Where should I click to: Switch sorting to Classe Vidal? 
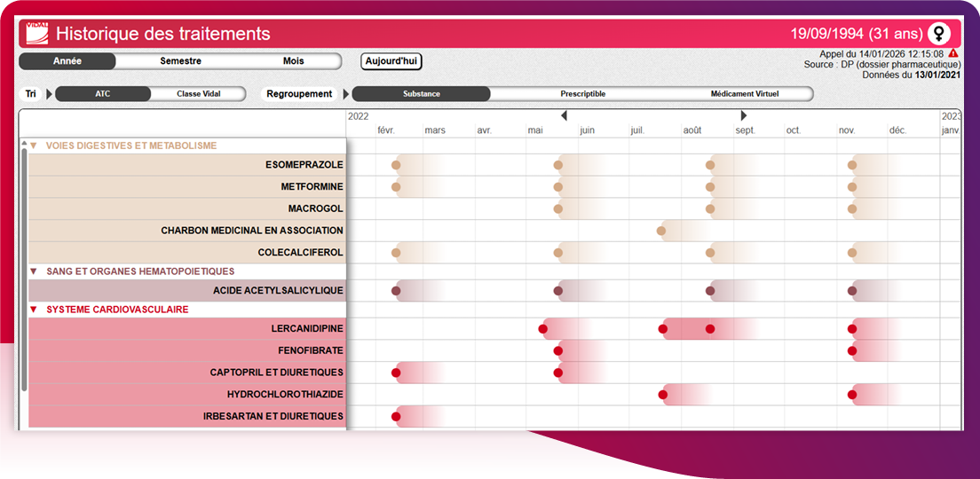click(198, 94)
